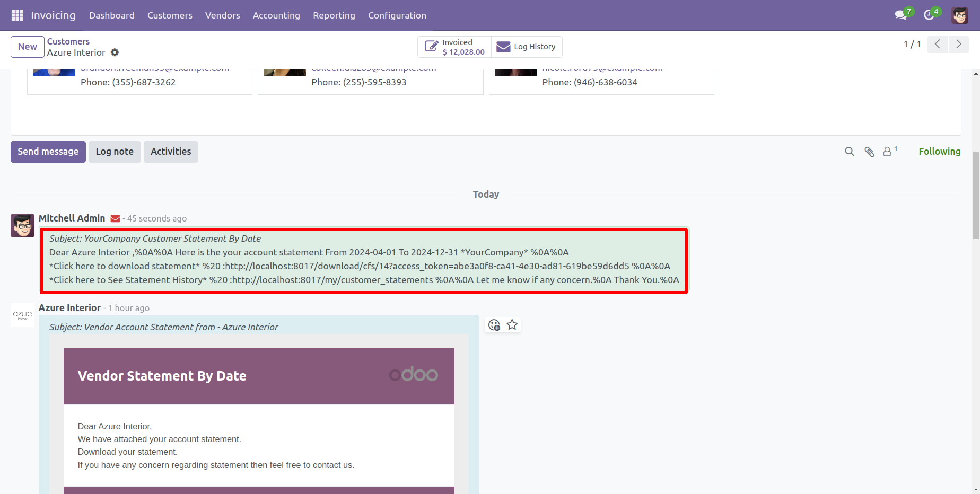This screenshot has height=494, width=980.
Task: Search messages with the magnifier icon
Action: (x=850, y=152)
